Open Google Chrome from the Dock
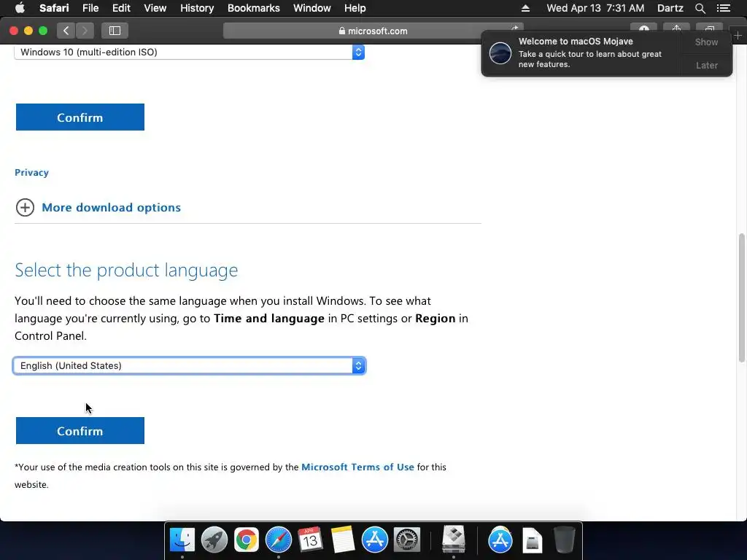This screenshot has width=747, height=560. click(247, 540)
